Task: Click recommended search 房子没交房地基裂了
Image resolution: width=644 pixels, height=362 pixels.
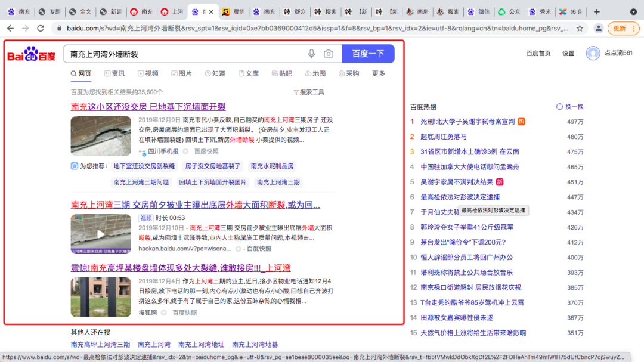Action: click(x=213, y=166)
